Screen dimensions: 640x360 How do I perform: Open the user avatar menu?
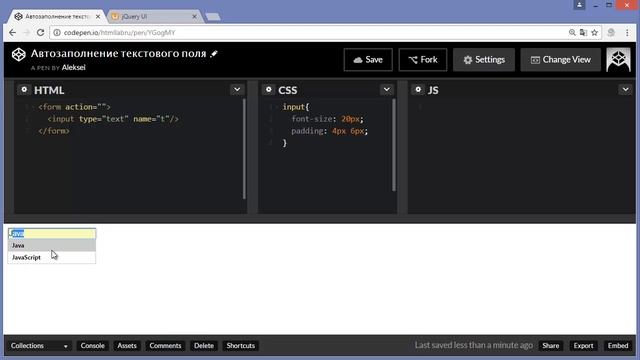(x=618, y=60)
